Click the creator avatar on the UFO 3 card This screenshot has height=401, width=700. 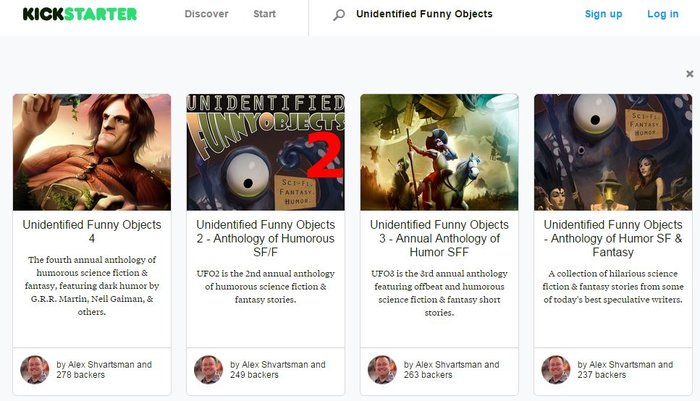pos(382,370)
